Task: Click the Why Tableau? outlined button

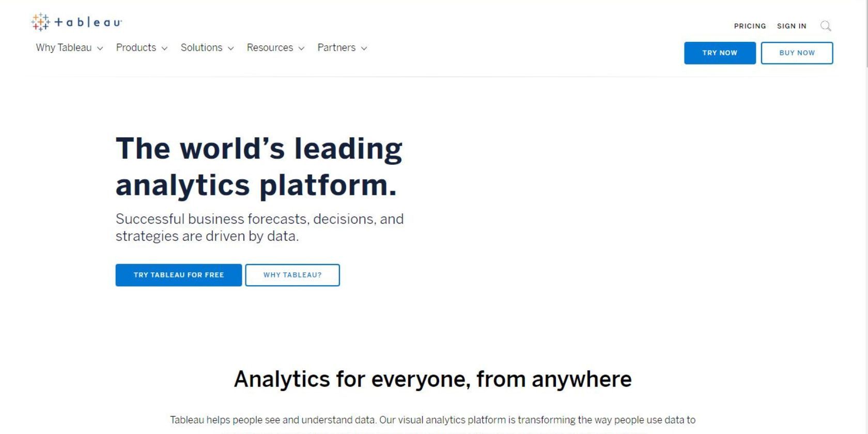Action: pos(292,275)
